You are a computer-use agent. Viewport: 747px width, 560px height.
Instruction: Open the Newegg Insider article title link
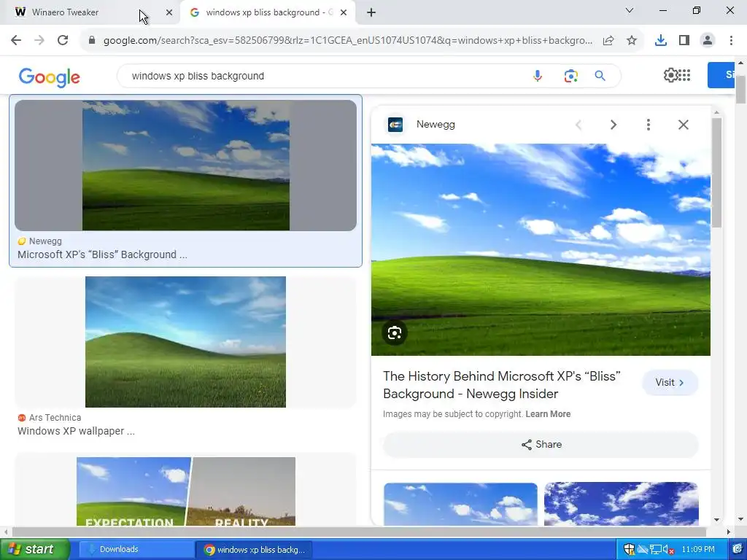pos(502,385)
